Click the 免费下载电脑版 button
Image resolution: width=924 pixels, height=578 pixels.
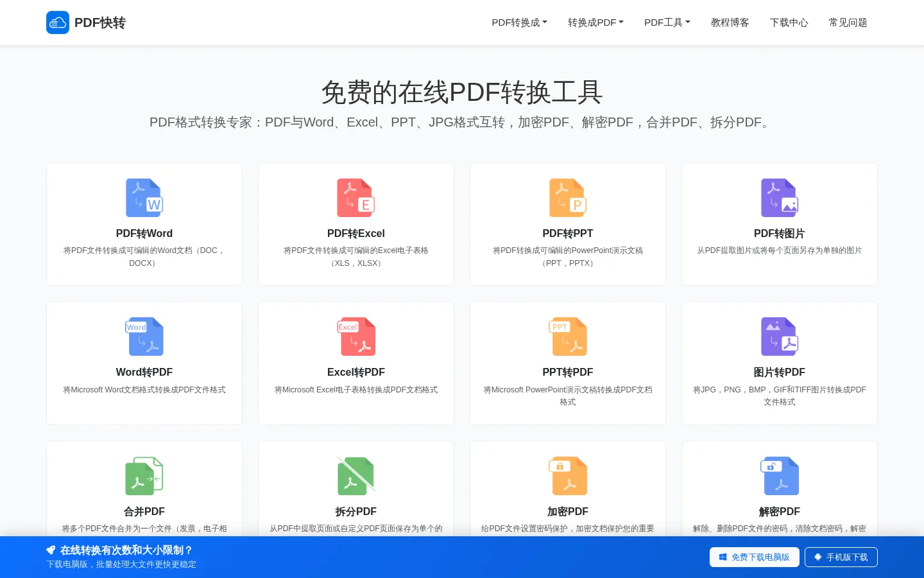pyautogui.click(x=755, y=557)
